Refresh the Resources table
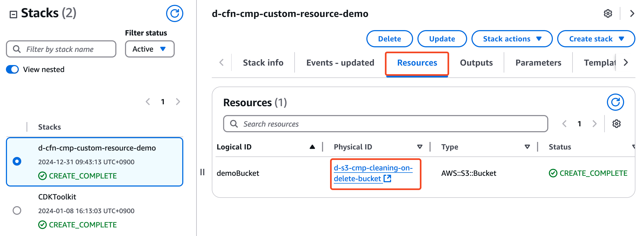The image size is (644, 236). [615, 102]
